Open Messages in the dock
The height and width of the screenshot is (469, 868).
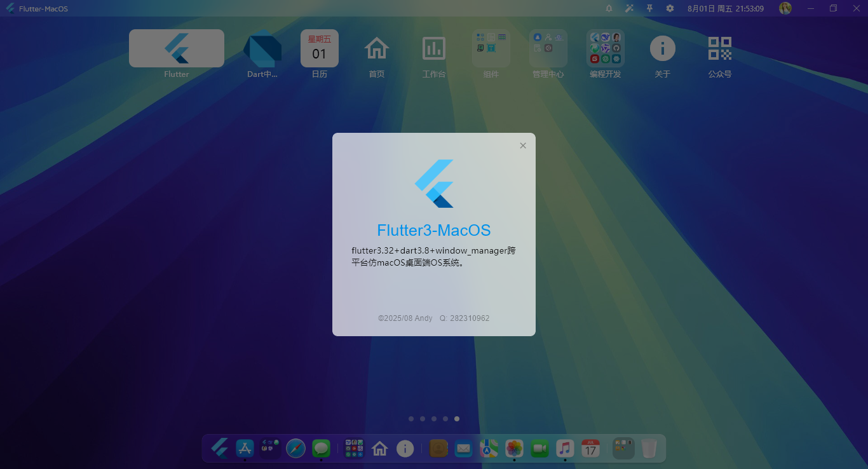click(321, 448)
